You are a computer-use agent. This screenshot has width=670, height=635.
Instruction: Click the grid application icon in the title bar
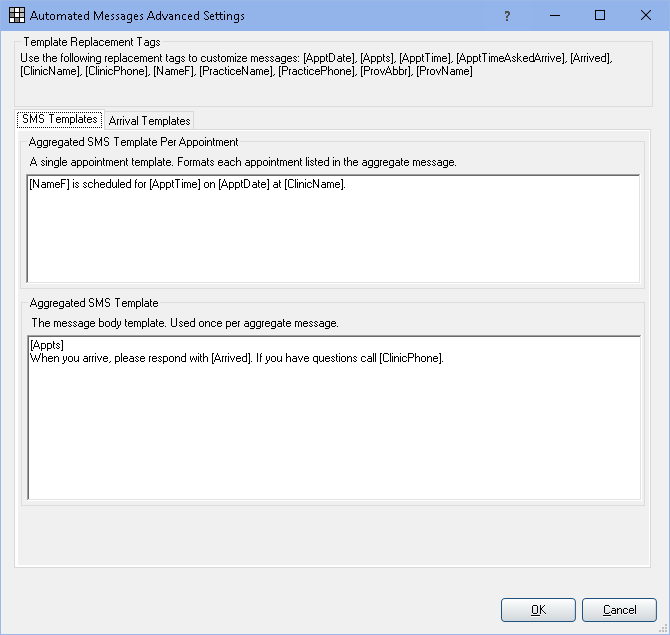tap(17, 15)
